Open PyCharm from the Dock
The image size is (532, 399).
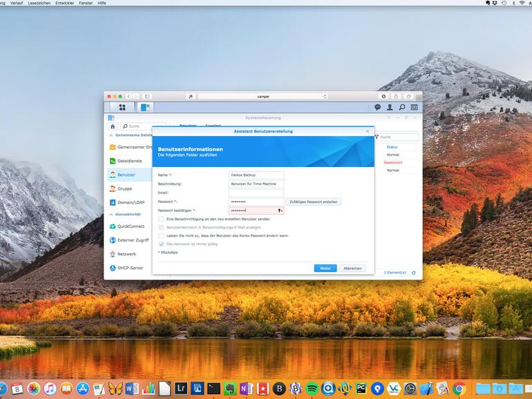pyautogui.click(x=361, y=389)
